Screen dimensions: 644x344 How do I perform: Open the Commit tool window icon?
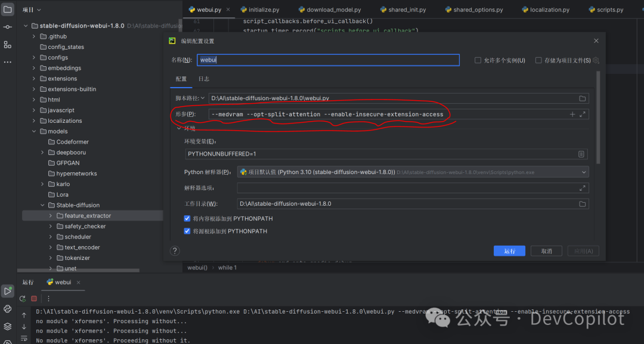click(7, 27)
